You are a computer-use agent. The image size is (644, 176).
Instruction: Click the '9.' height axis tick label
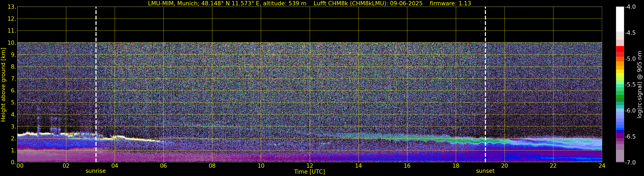13,55
